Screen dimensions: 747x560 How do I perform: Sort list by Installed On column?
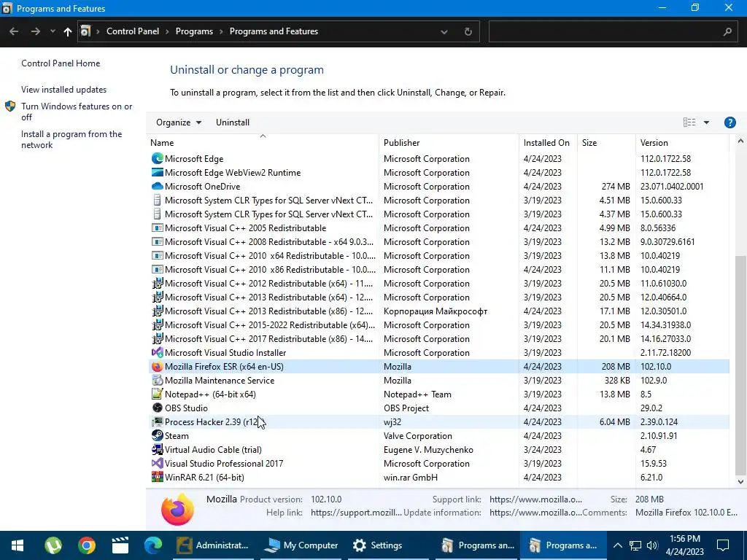[548, 142]
